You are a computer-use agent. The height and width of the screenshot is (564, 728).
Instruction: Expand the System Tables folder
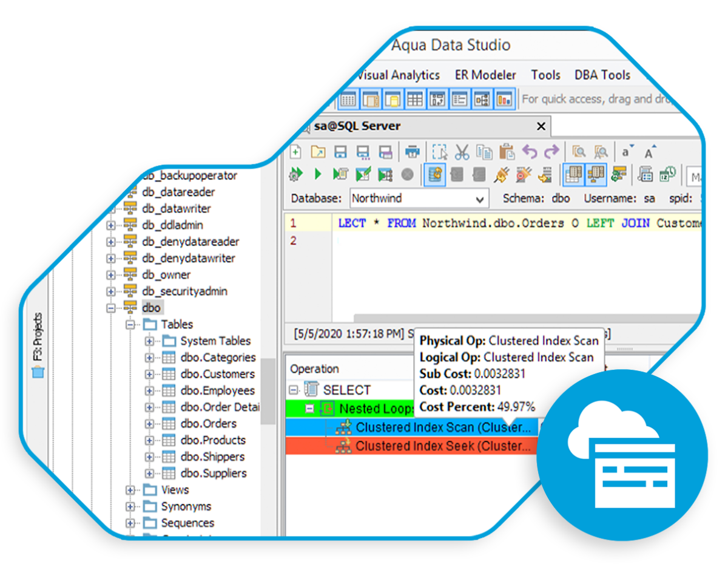tap(149, 341)
